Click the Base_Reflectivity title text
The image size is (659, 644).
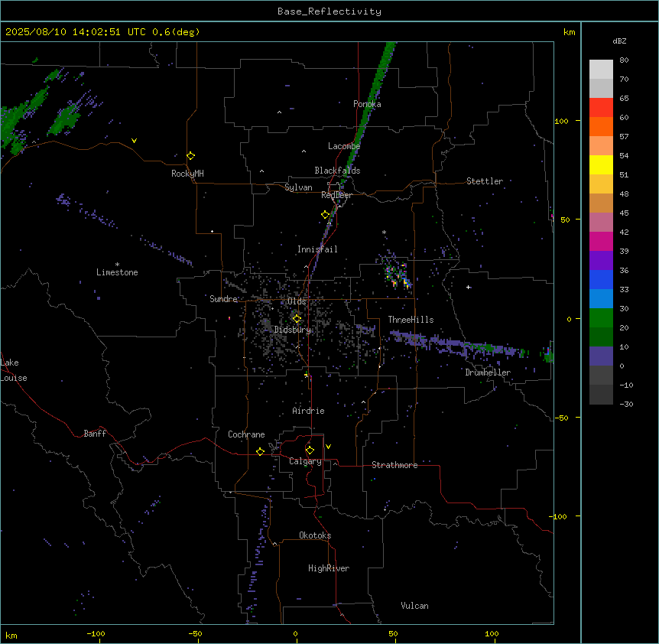pyautogui.click(x=329, y=11)
